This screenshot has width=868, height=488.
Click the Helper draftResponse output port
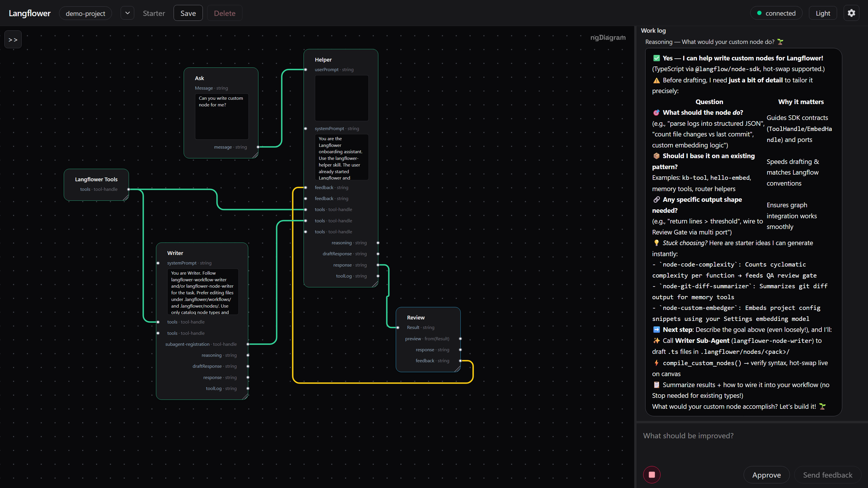[x=378, y=254]
